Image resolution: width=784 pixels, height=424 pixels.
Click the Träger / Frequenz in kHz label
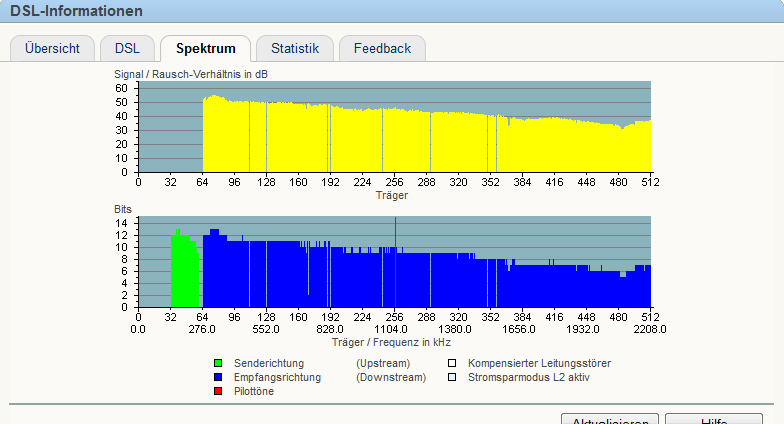(x=394, y=342)
